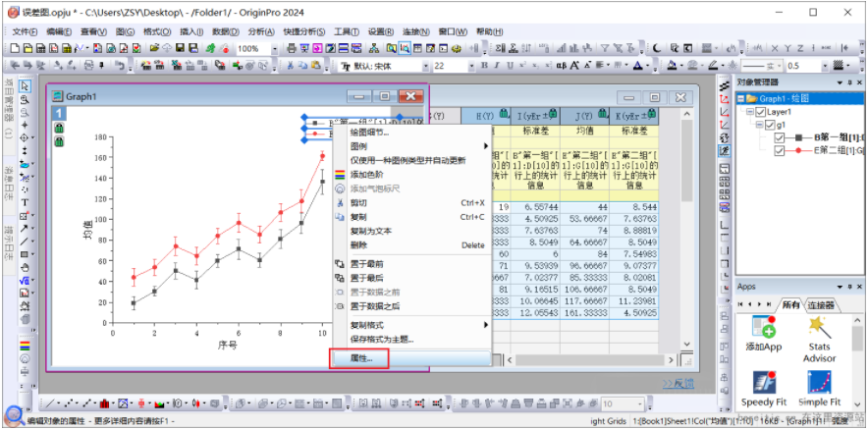Choose 绘图细节... from the context menu

[411, 133]
